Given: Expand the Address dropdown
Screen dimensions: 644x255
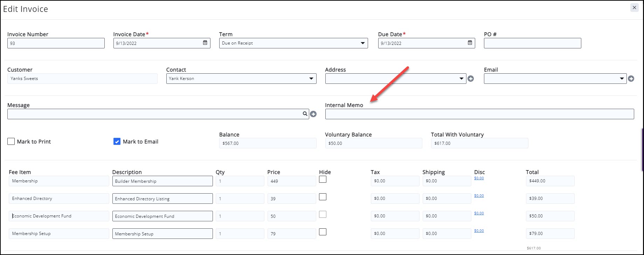Looking at the screenshot, I should (x=461, y=79).
